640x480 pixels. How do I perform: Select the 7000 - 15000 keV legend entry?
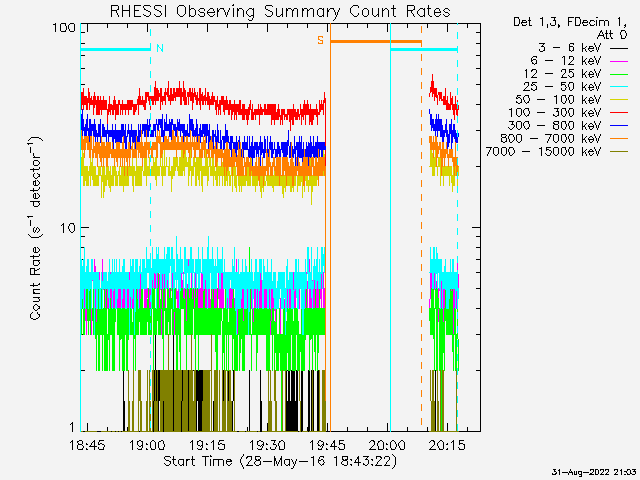point(557,151)
